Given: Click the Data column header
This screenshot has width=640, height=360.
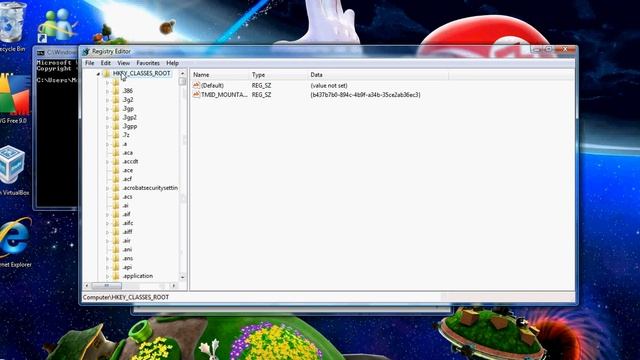Looking at the screenshot, I should 378,75.
